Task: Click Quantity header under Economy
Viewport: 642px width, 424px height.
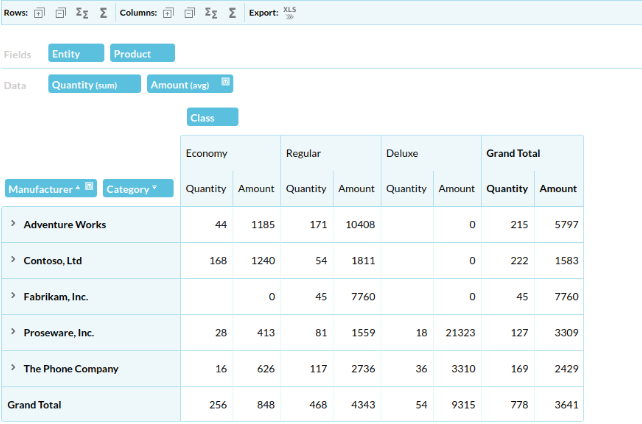Action: pyautogui.click(x=206, y=189)
